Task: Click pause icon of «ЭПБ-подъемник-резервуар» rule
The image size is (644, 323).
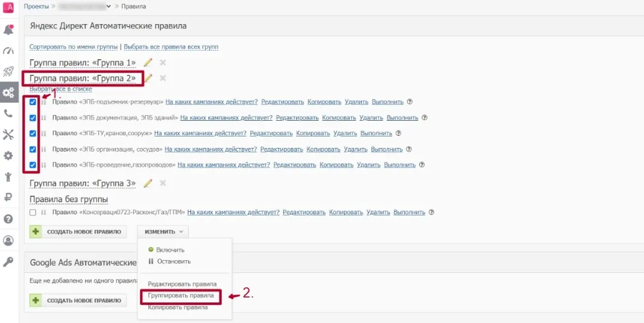Action: click(x=43, y=102)
